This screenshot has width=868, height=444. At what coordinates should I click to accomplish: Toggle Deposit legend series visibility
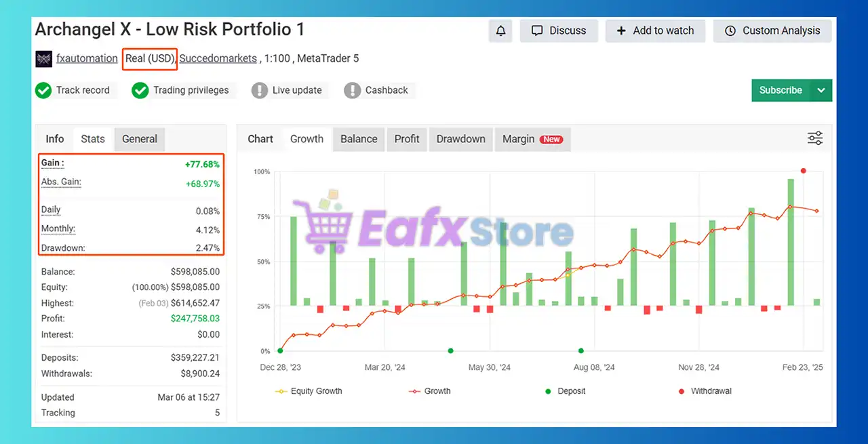coord(566,391)
